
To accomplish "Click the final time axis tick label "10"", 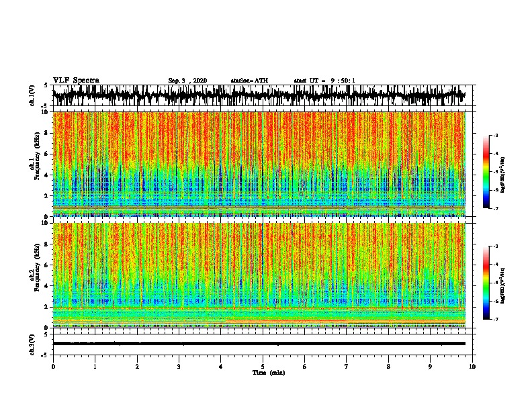I will click(472, 367).
